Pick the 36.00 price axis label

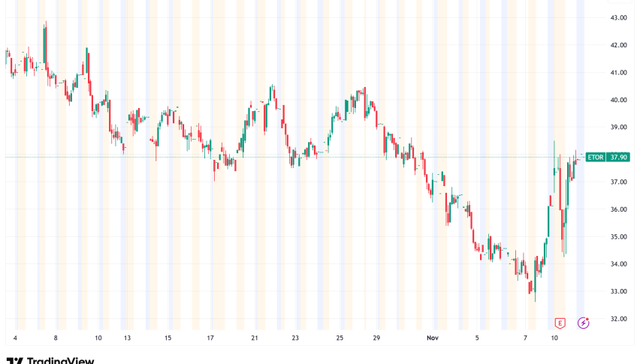[619, 209]
